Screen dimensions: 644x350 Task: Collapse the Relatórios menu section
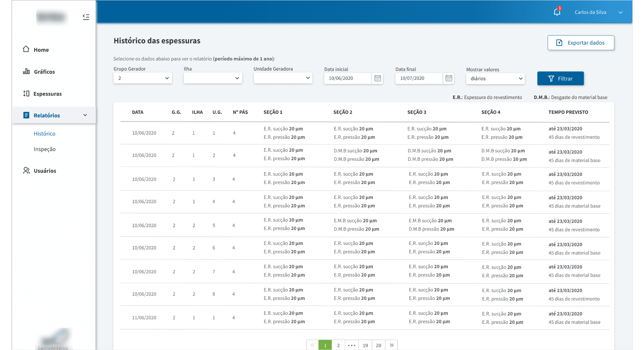pyautogui.click(x=85, y=115)
